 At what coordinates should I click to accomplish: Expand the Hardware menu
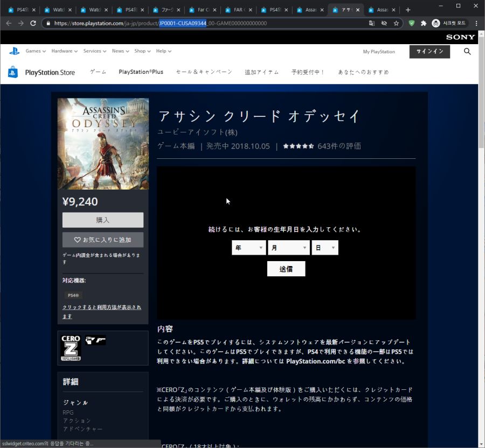pyautogui.click(x=64, y=51)
